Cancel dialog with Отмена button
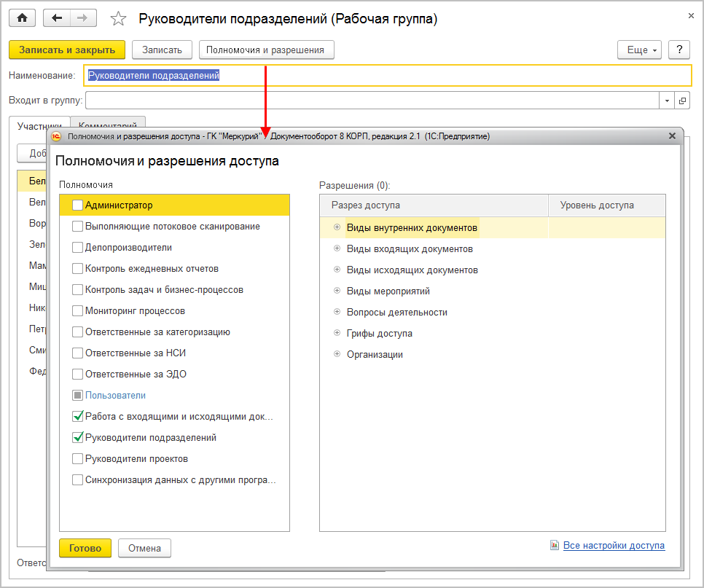This screenshot has height=588, width=704. (144, 548)
